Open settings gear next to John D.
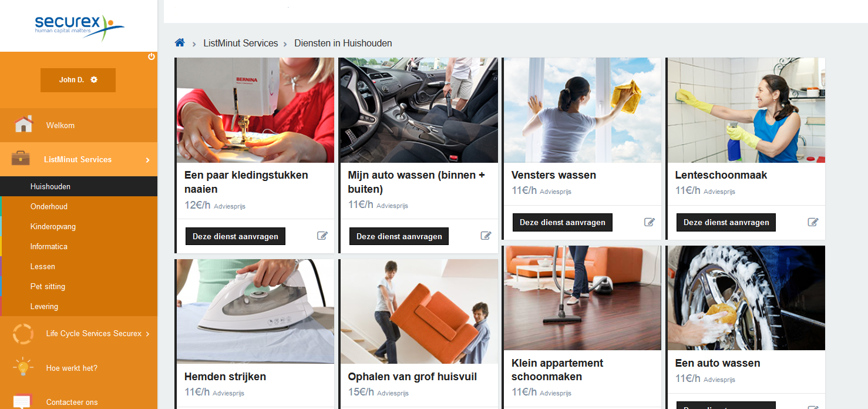The image size is (868, 409). click(x=94, y=79)
